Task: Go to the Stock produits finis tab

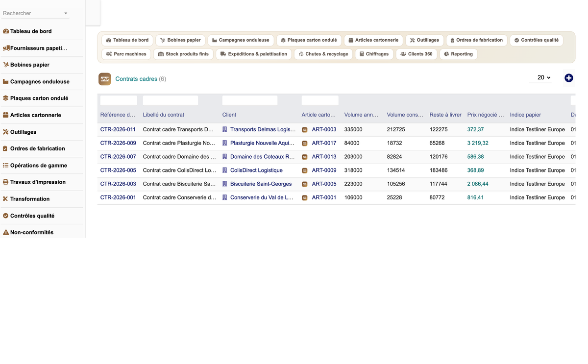Action: coord(183,54)
